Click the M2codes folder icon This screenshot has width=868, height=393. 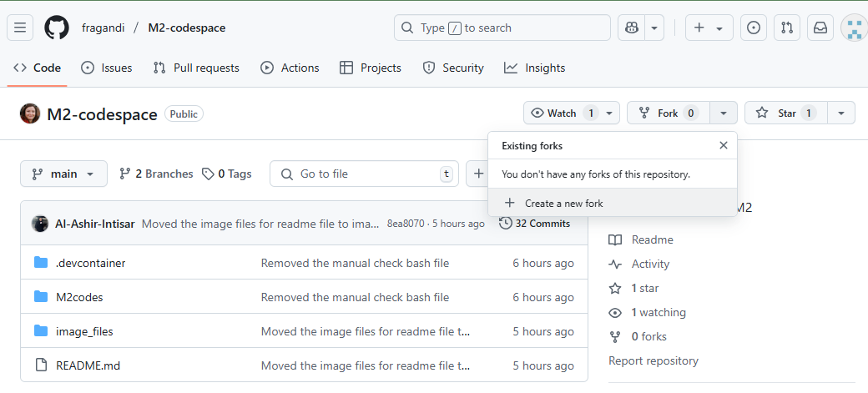40,297
